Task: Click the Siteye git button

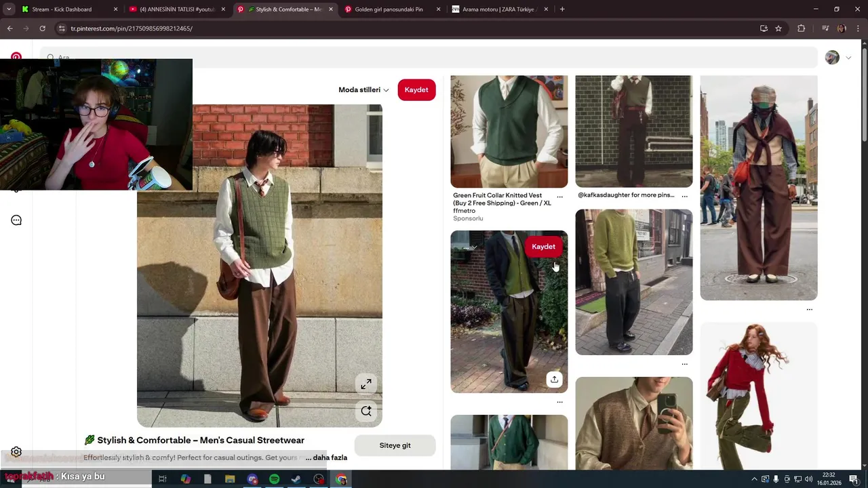Action: click(395, 445)
